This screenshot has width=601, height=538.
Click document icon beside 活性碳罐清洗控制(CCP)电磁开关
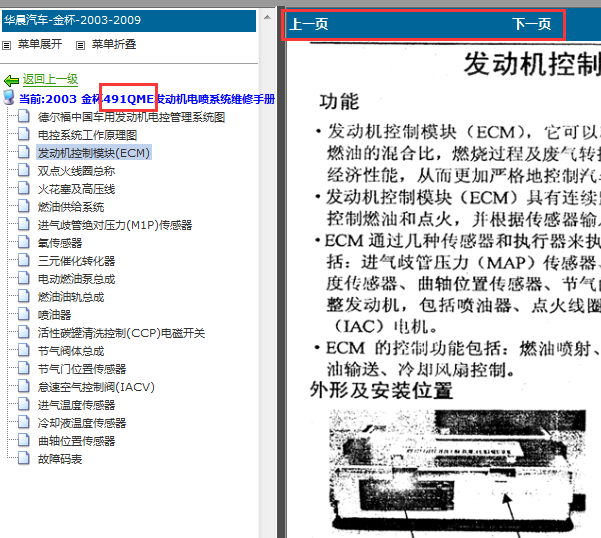[24, 332]
